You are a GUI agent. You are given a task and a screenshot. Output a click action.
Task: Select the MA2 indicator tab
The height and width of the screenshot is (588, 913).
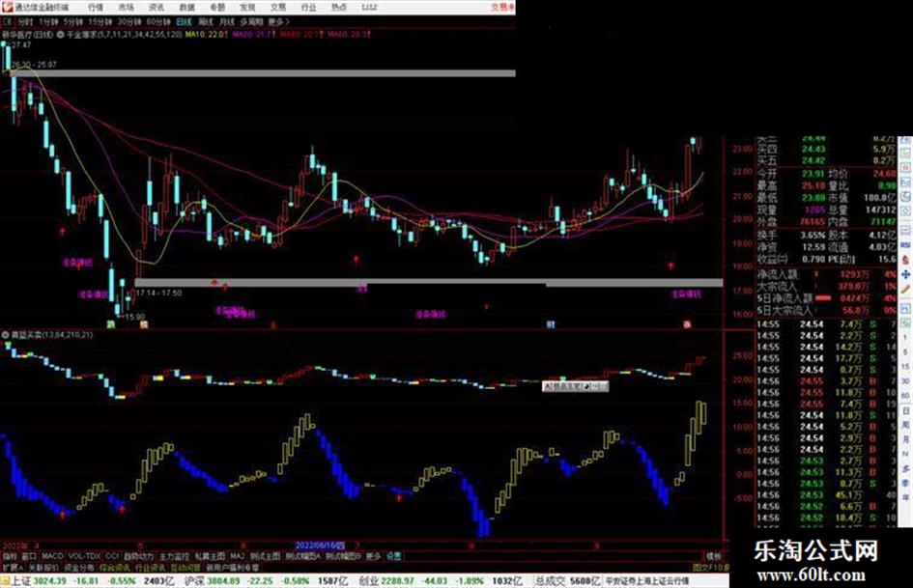(237, 556)
